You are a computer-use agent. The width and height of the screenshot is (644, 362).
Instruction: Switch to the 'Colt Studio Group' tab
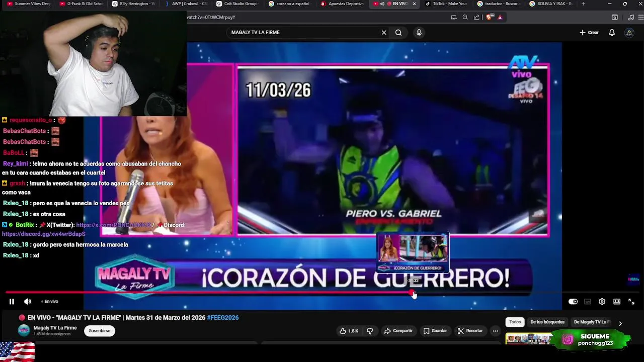point(238,4)
